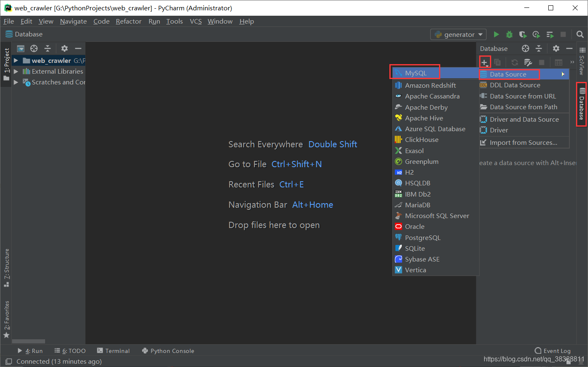Pick MariaDB from the list
Screen dimensions: 588x367
(x=436, y=205)
